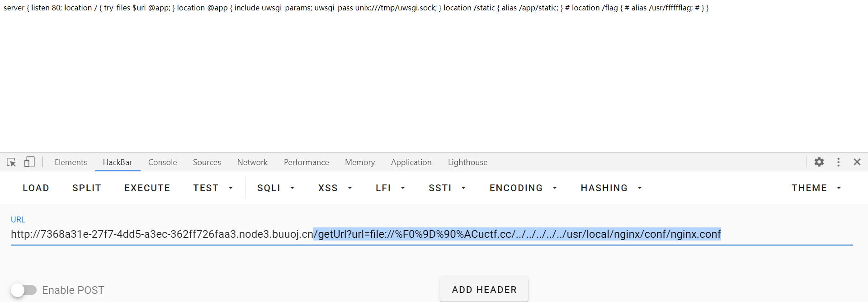The image size is (868, 302).
Task: Expand the SSTI dropdown
Action: click(x=447, y=188)
